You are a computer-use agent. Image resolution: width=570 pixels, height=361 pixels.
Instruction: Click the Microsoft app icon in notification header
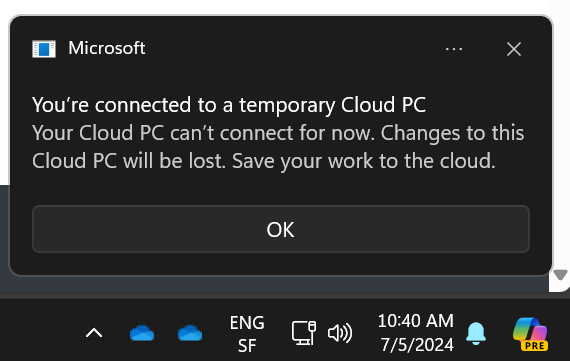[44, 49]
